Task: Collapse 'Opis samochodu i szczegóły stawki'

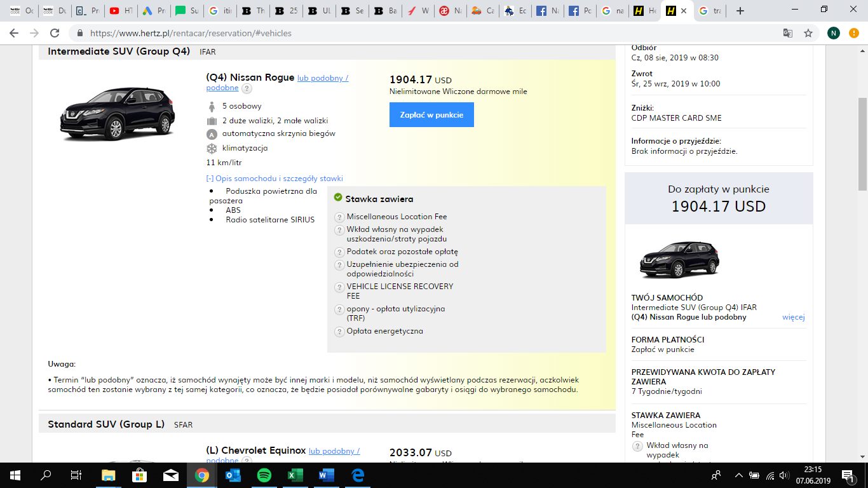Action: 275,179
